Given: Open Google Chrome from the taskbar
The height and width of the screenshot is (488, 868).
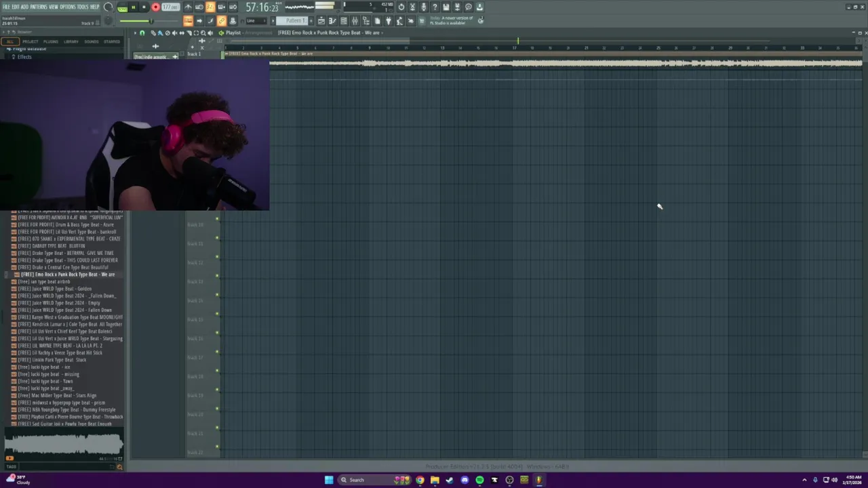Looking at the screenshot, I should [420, 480].
